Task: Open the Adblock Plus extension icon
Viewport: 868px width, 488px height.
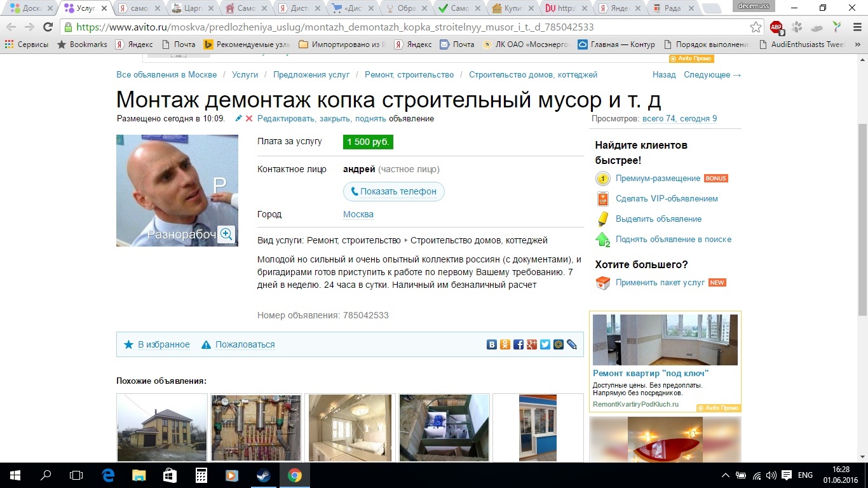Action: pyautogui.click(x=776, y=27)
